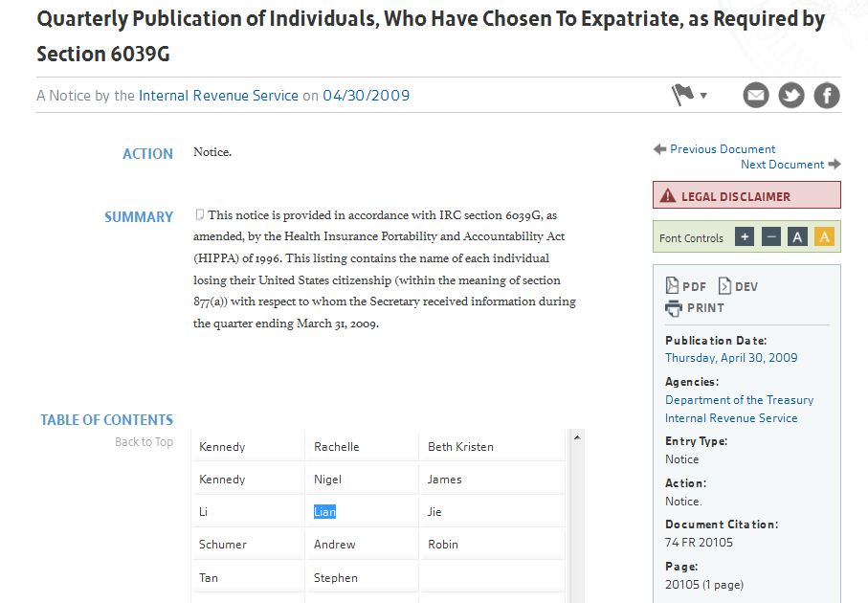Open the DEV developer tools link

tap(738, 286)
